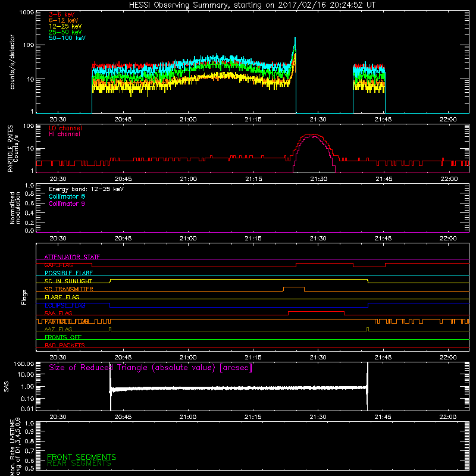Click the PARTICLE RATES axis title
This screenshot has height=476, width=476.
click(12, 148)
